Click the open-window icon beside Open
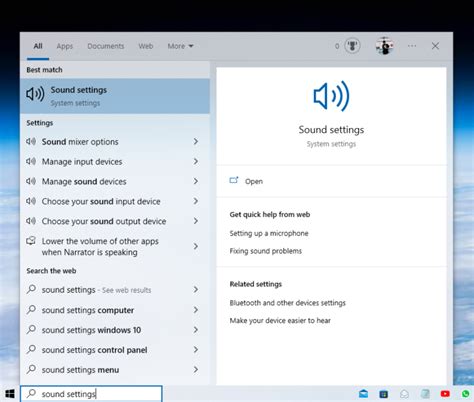The width and height of the screenshot is (474, 402). pos(234,180)
